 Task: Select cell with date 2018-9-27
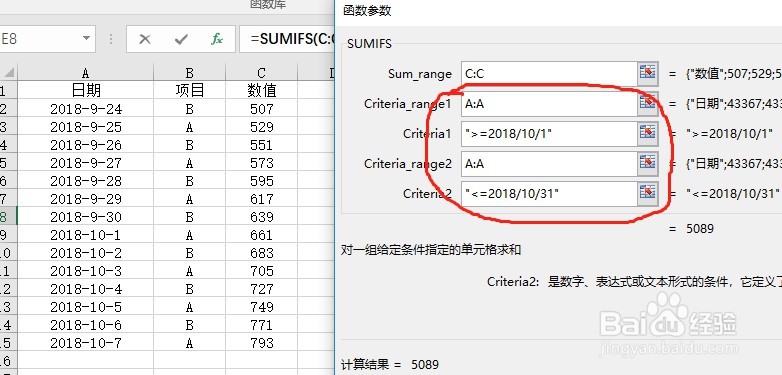86,163
